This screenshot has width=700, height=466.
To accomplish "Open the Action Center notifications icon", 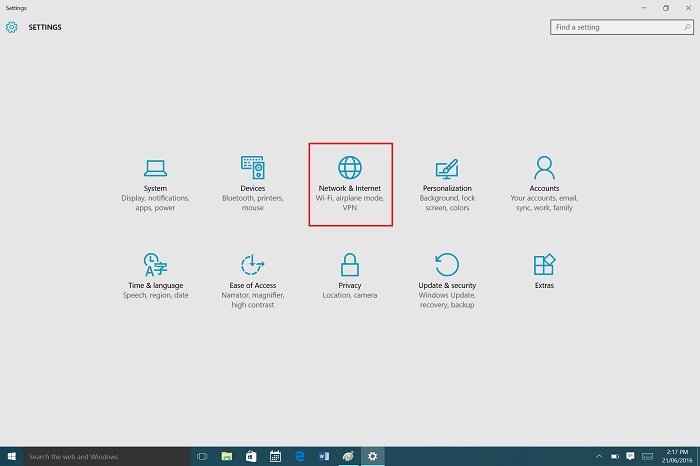I will click(x=630, y=456).
